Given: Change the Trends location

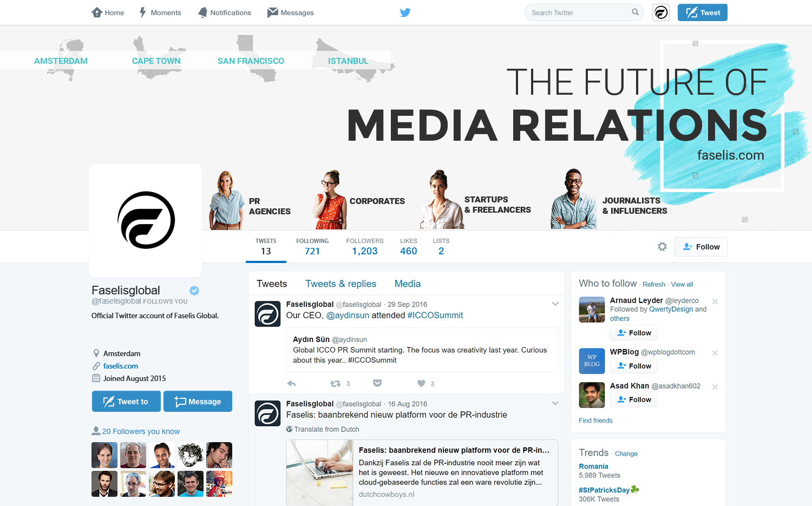Looking at the screenshot, I should 626,454.
